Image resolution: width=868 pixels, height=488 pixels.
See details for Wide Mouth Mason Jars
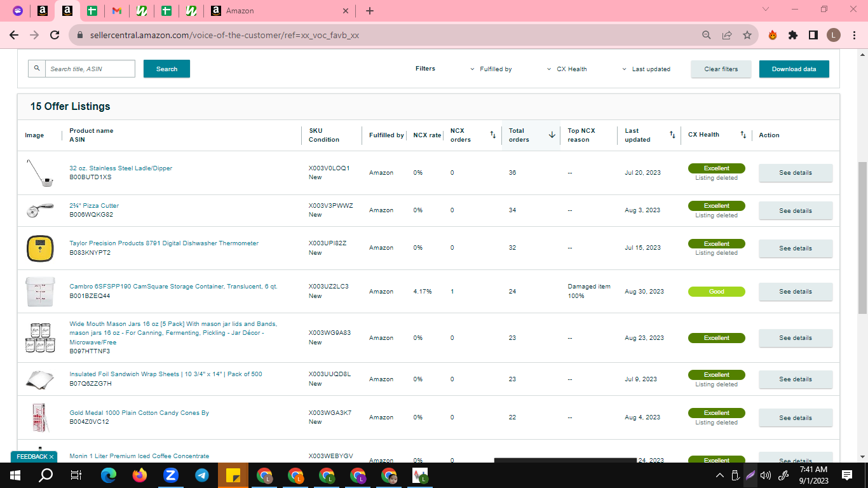796,338
